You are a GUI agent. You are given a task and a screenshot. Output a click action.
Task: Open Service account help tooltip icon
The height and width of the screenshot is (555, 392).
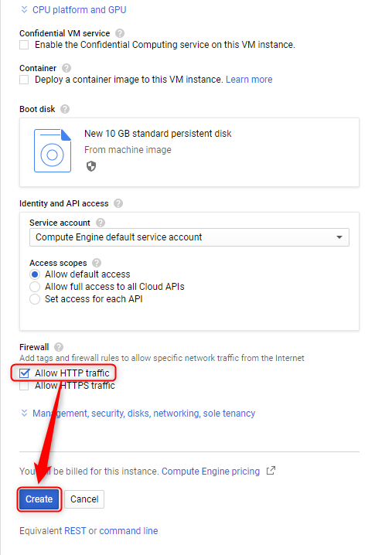[101, 223]
